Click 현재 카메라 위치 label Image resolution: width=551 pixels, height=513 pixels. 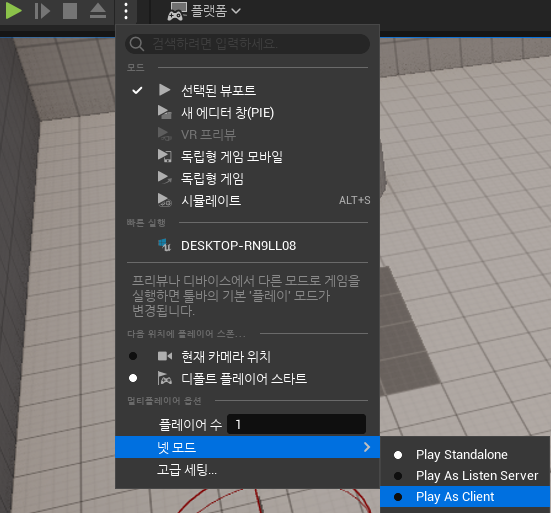(226, 357)
